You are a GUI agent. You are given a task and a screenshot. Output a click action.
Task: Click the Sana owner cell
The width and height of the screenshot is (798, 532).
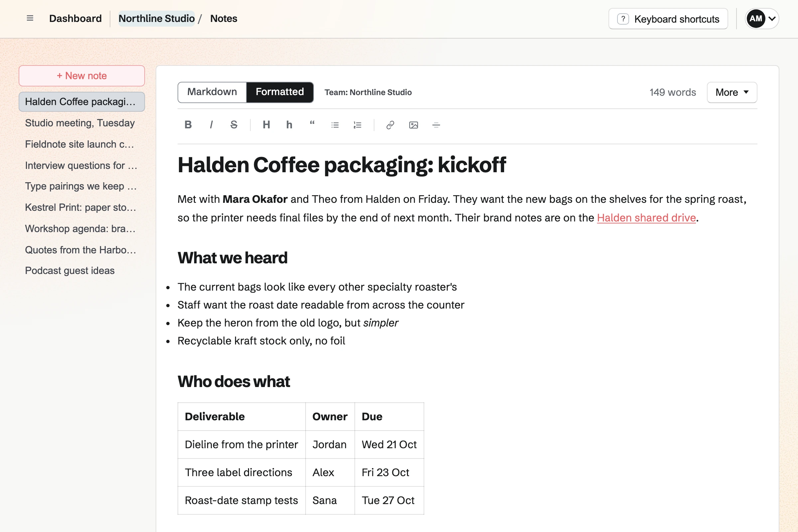(x=330, y=500)
